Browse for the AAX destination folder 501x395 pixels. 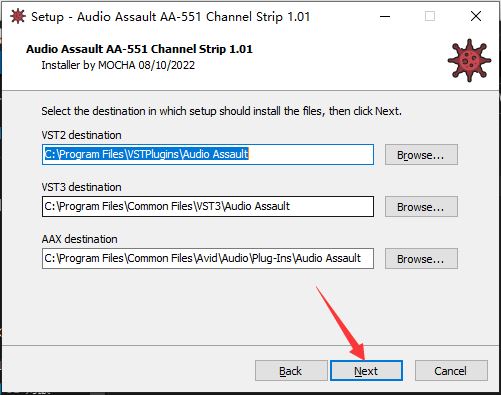coord(421,259)
